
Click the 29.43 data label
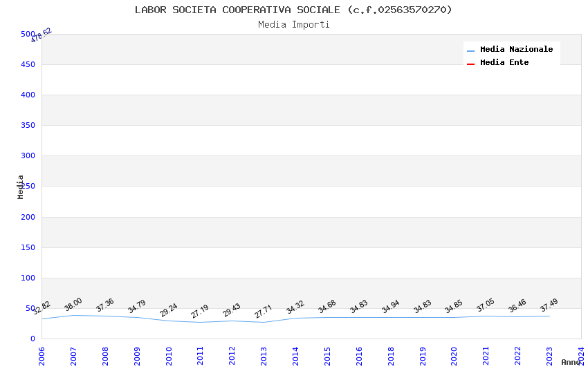pos(232,310)
